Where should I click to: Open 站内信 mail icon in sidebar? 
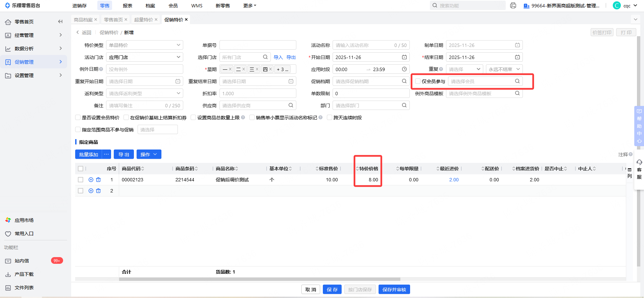click(x=8, y=261)
